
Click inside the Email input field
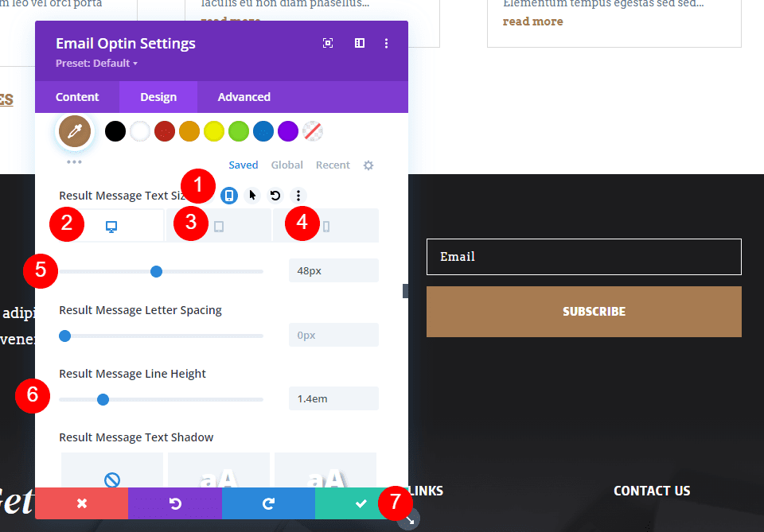(x=583, y=256)
